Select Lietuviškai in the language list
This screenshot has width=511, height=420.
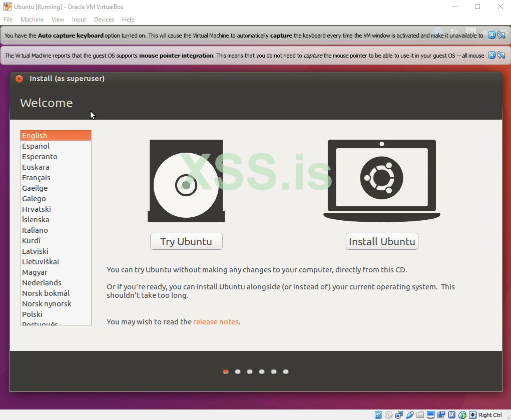(56, 261)
